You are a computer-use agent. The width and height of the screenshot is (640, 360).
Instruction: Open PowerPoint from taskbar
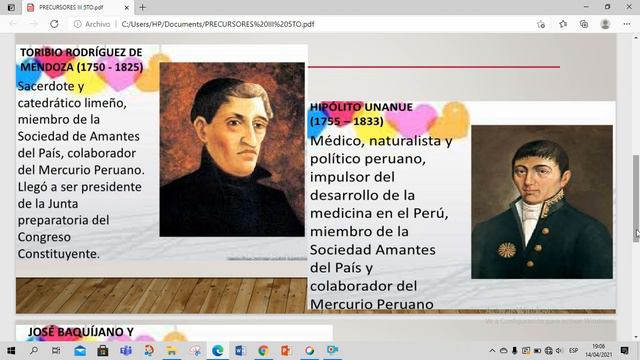coord(286,350)
